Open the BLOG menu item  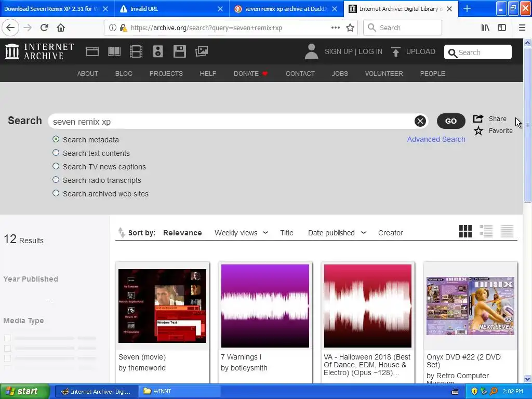(124, 74)
